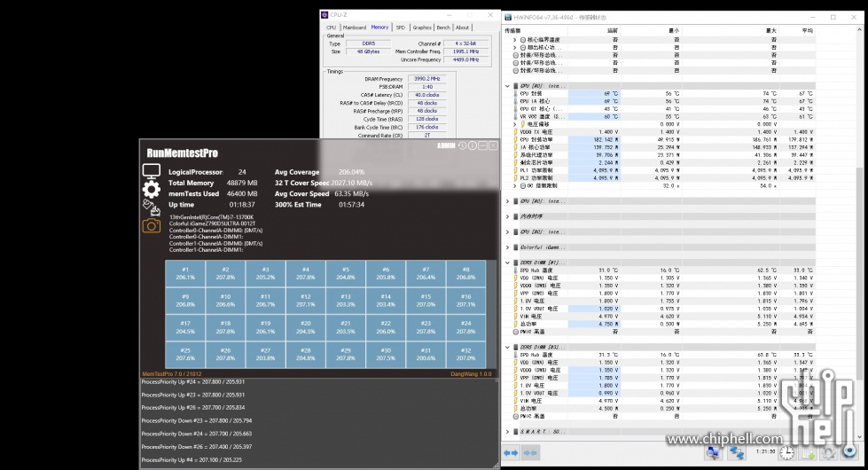Click memtest tile #20 at 204.3%
Screen dimensions: 868x470
coord(306,327)
